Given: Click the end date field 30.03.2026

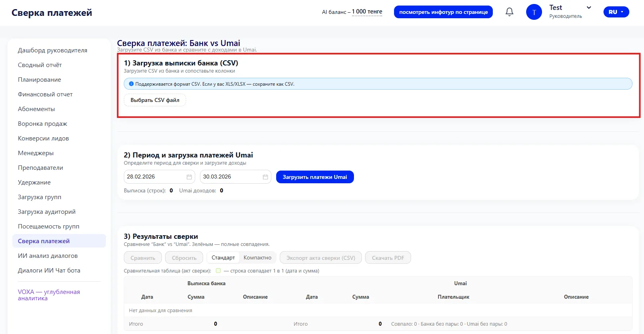Looking at the screenshot, I should click(x=235, y=177).
